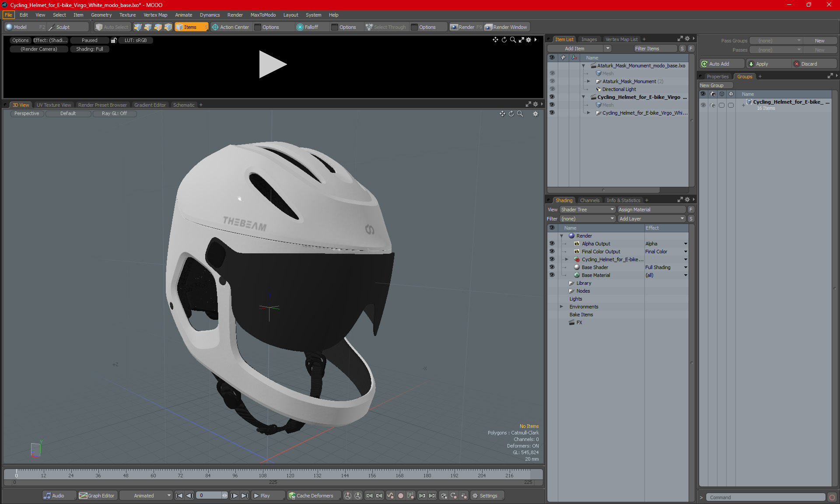Toggle visibility of Ataturk_Mask_Monument group
The width and height of the screenshot is (840, 504).
click(x=552, y=81)
